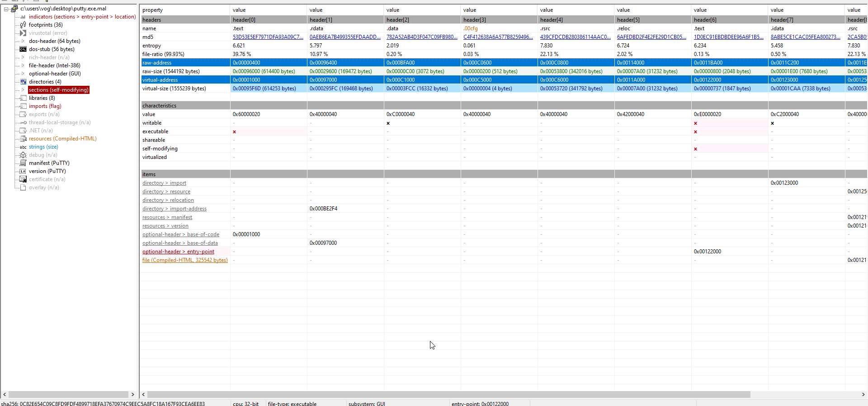Click the exports node icon

[x=23, y=114]
